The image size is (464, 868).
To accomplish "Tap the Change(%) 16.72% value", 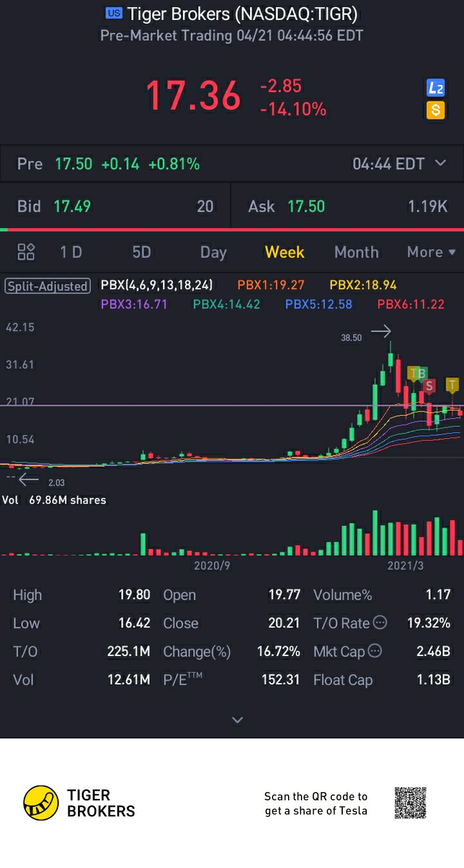I will [278, 651].
